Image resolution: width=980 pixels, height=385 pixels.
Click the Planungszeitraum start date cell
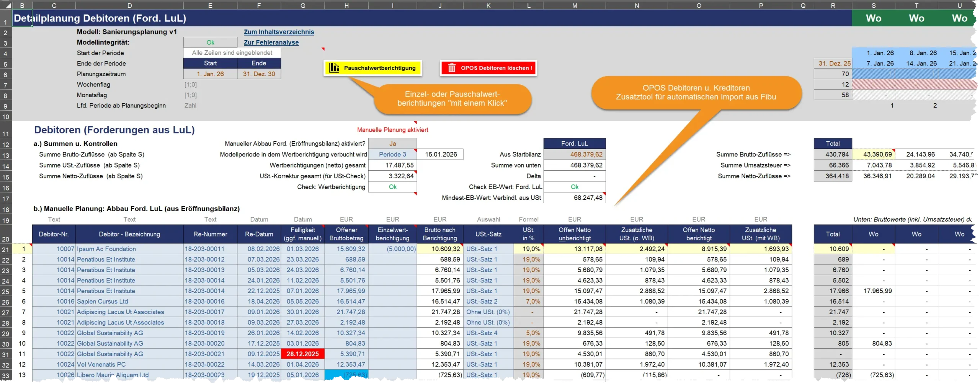coord(210,74)
